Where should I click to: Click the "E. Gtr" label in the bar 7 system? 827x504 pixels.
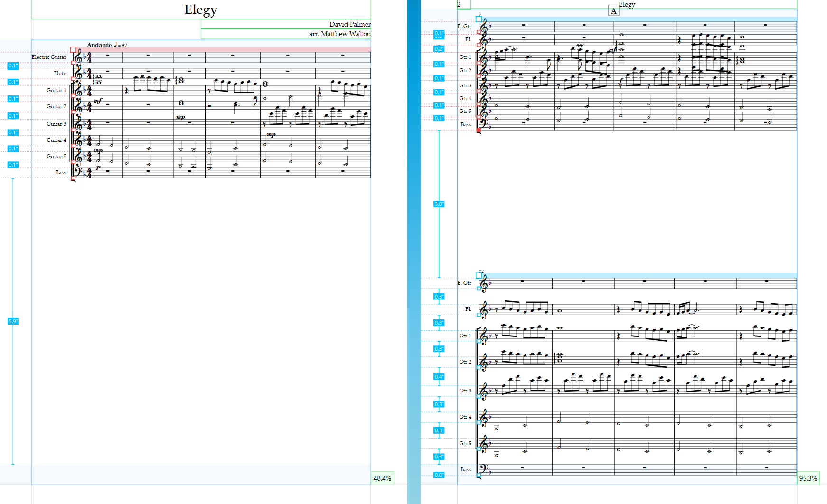464,26
